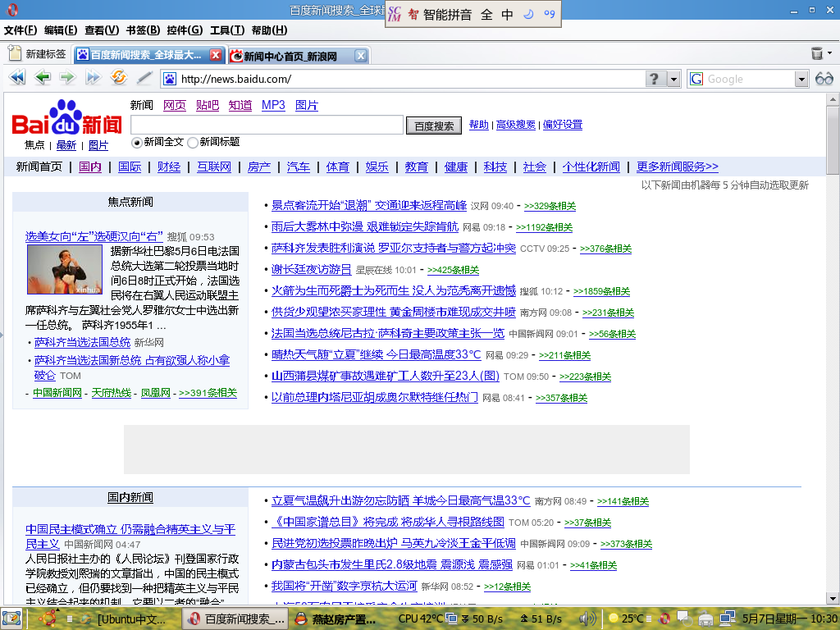Click the volume speaker icon in taskbar
The width and height of the screenshot is (840, 630).
(587, 619)
